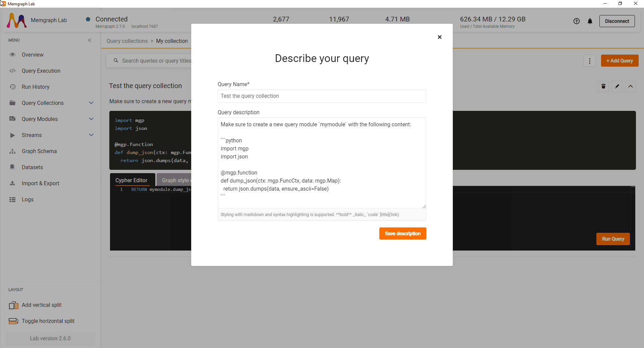Run the query with Run Query

click(x=613, y=239)
